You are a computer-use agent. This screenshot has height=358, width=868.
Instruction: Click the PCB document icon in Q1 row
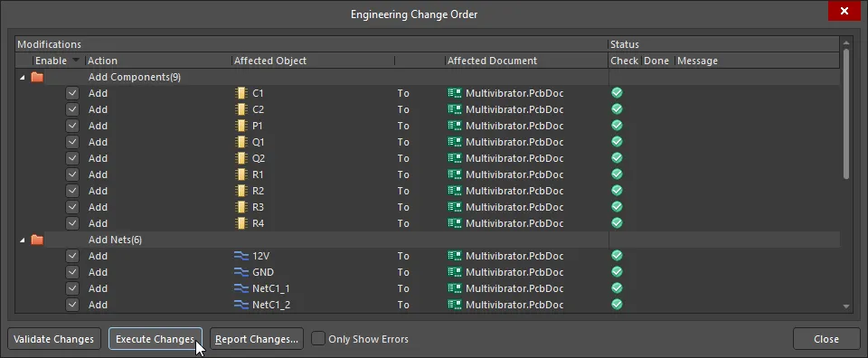coord(455,142)
